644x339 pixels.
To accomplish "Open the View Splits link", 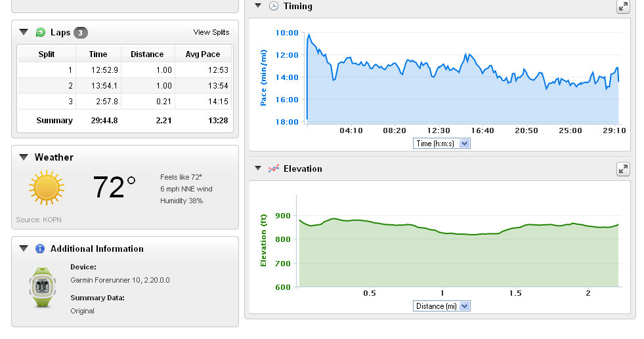I will [211, 32].
